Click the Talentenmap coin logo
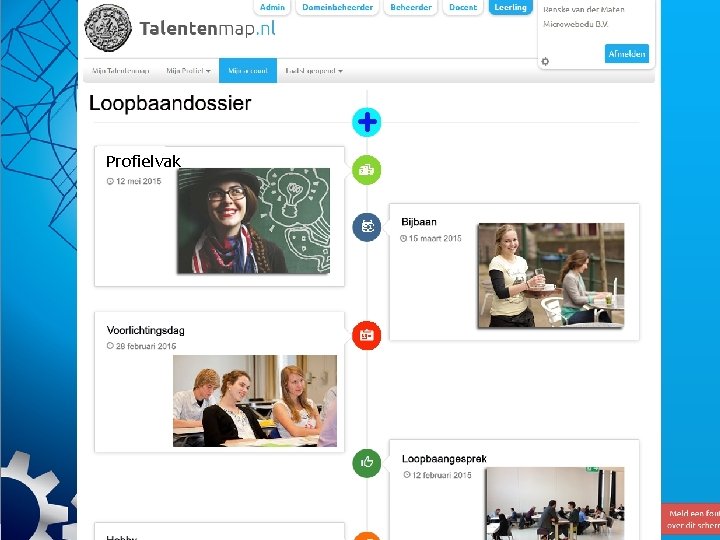The image size is (720, 540). (x=108, y=28)
